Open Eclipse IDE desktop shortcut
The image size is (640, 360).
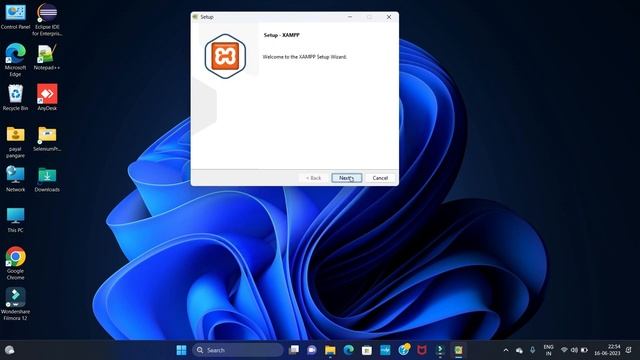coord(47,19)
